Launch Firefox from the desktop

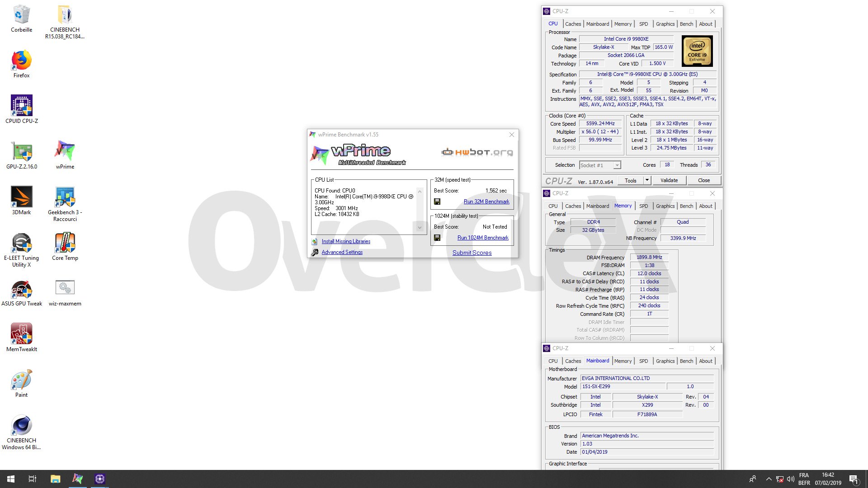click(x=21, y=64)
